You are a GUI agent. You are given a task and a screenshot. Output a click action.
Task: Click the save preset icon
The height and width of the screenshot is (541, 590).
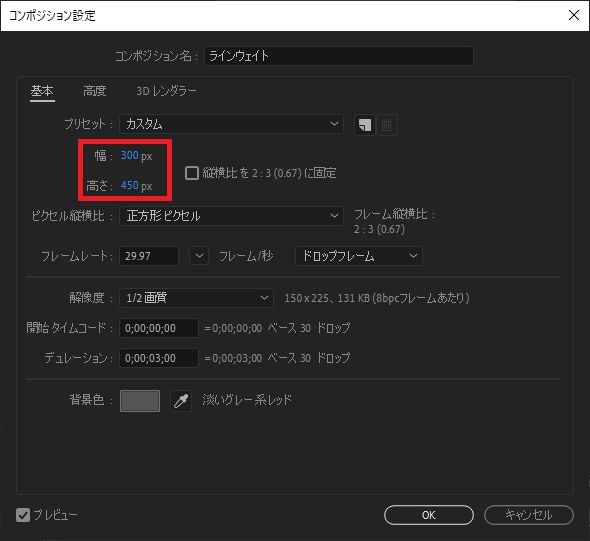[365, 125]
